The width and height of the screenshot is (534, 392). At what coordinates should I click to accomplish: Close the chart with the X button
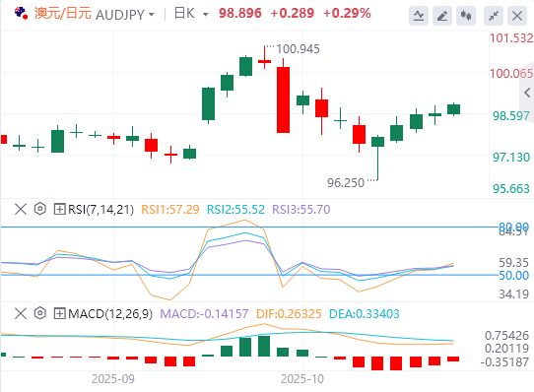[517, 16]
